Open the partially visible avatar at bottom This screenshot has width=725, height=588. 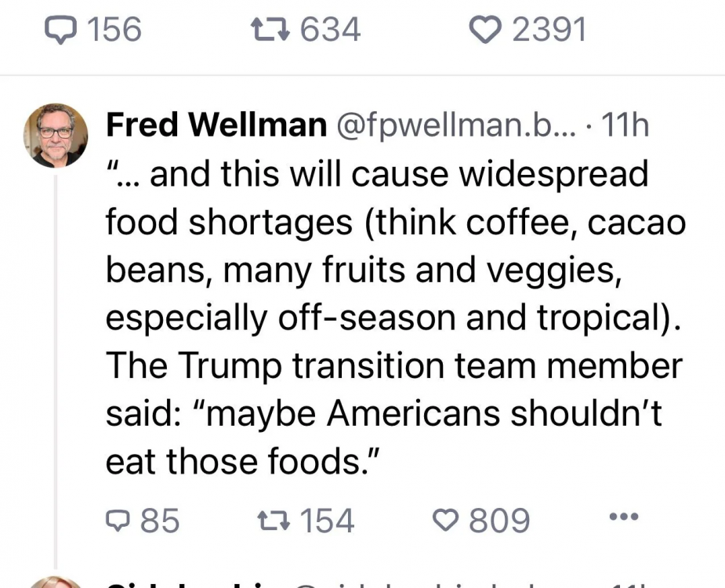coord(55,583)
